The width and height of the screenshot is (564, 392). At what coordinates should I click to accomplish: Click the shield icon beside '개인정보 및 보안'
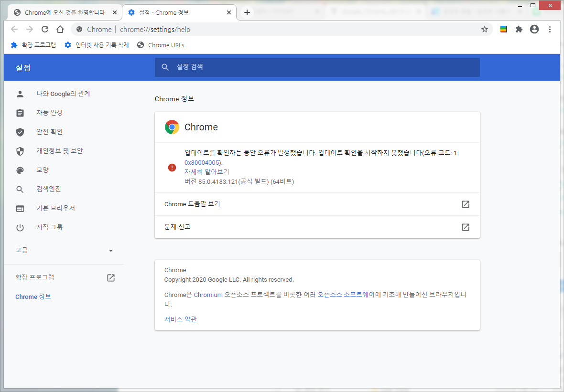(x=20, y=151)
